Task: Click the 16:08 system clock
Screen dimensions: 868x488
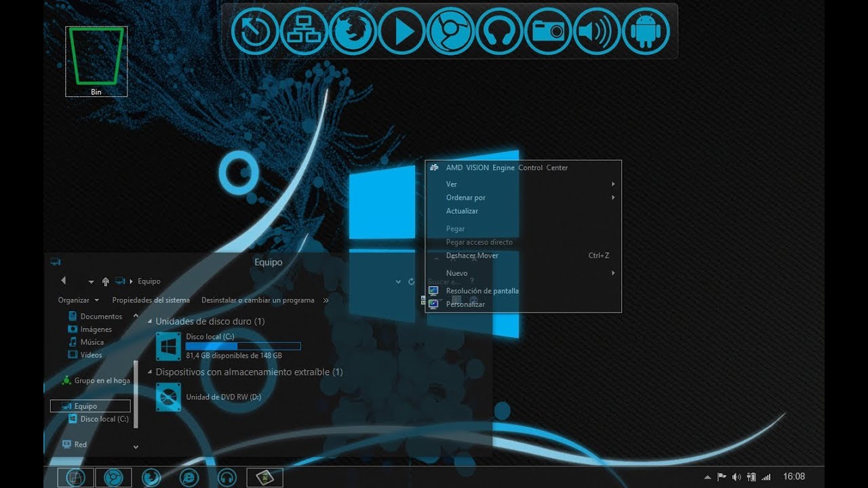Action: tap(794, 476)
